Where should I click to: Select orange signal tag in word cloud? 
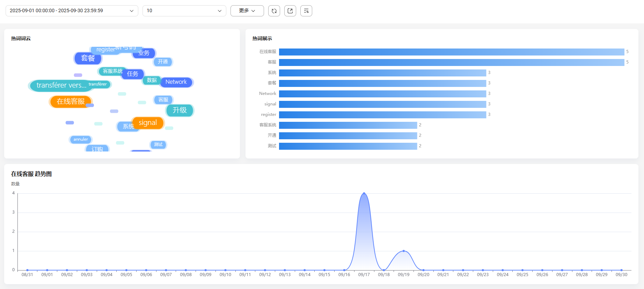[x=148, y=123]
